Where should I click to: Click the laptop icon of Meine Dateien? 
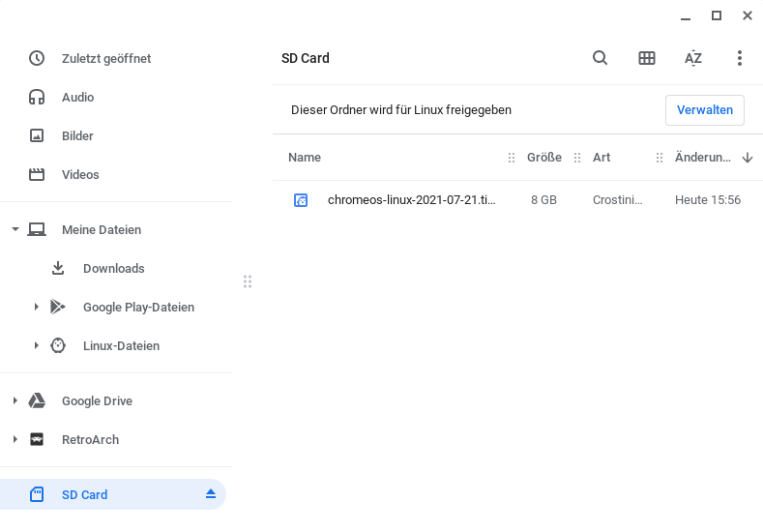pos(37,229)
